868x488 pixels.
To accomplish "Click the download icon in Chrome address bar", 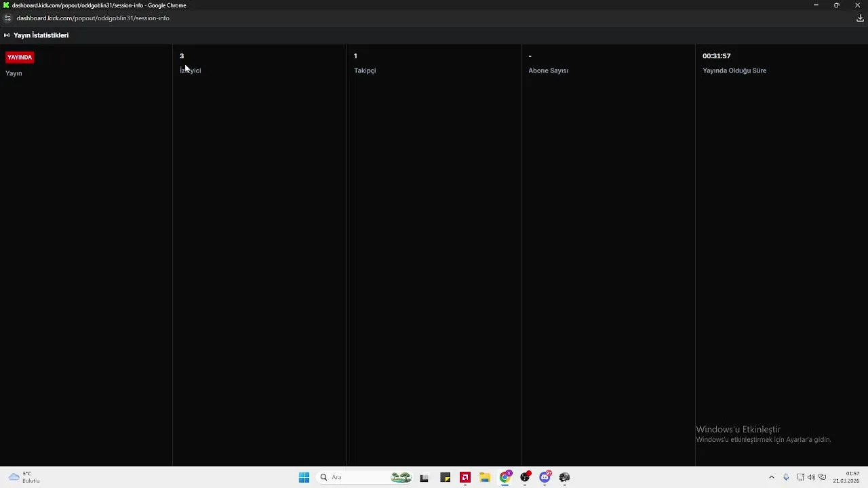I will [x=860, y=18].
